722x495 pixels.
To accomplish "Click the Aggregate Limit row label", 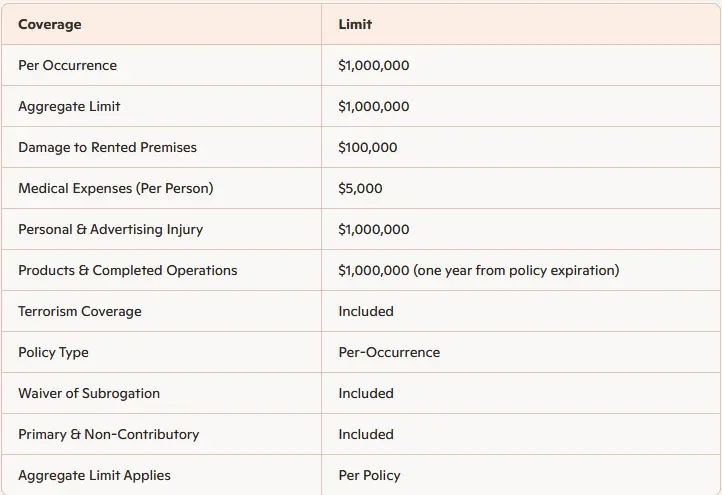I will 69,106.
